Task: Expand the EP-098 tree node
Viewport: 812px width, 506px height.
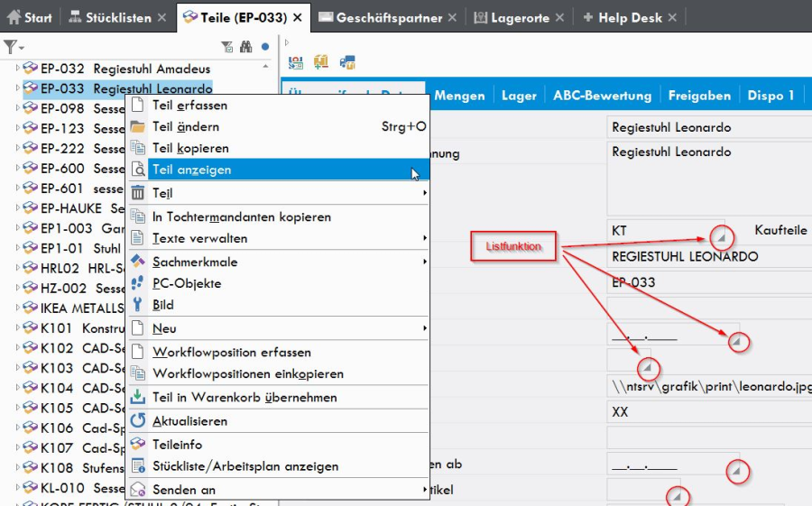Action: tap(17, 107)
